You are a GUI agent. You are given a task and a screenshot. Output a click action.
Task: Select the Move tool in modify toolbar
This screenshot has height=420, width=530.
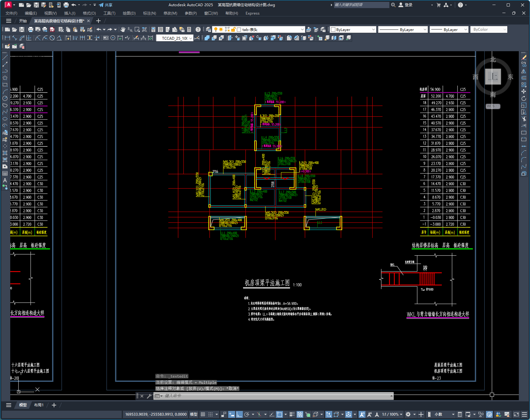[x=524, y=92]
